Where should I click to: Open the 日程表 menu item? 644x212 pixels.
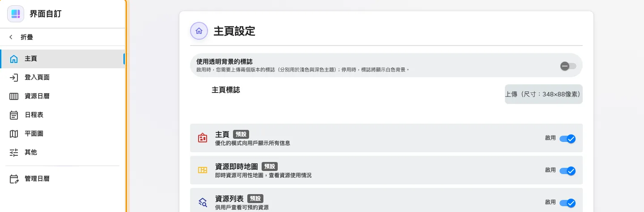63,115
